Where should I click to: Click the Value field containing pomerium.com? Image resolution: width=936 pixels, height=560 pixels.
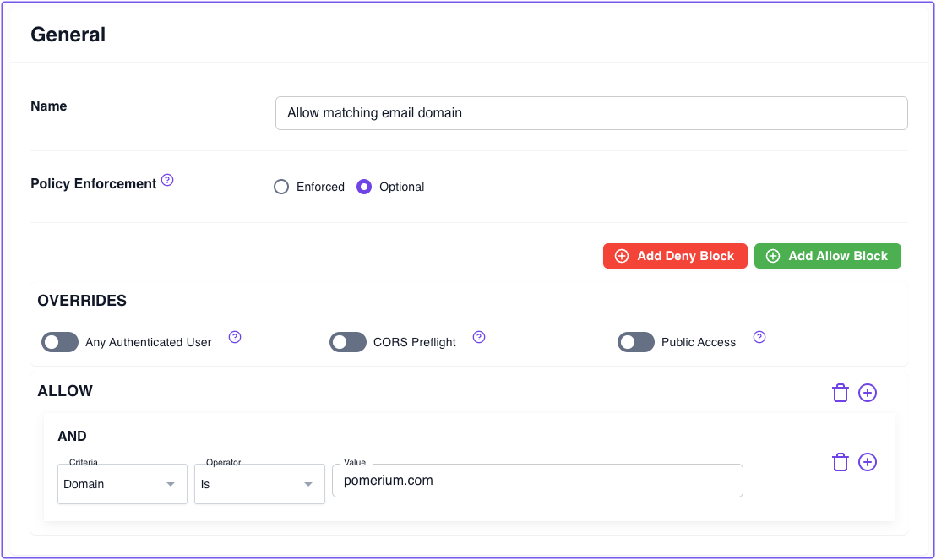click(x=537, y=480)
